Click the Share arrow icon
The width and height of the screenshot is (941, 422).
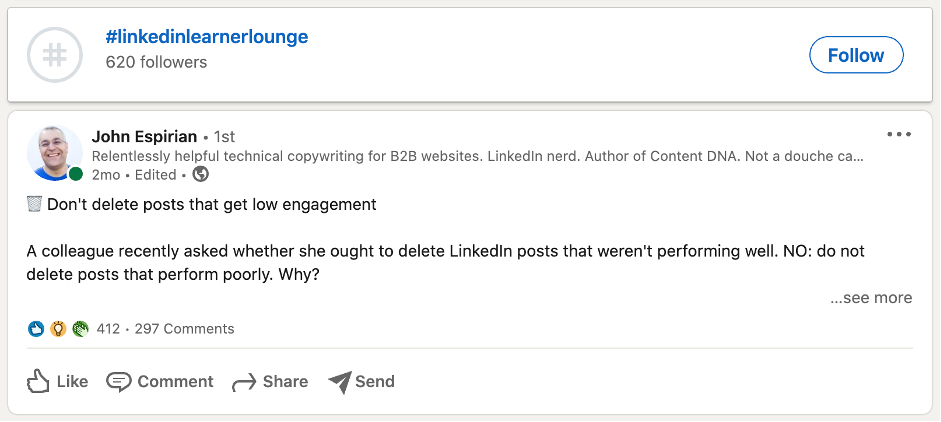(244, 382)
